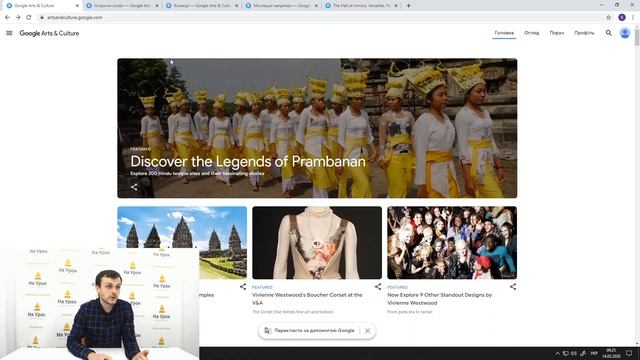Switch to the Огляд navigation tab
The image size is (640, 360).
(531, 33)
